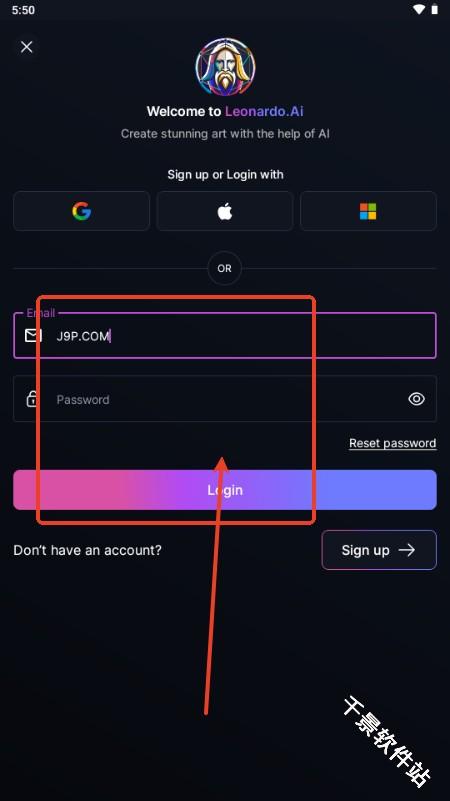Tap the battery icon in status bar
Image resolution: width=450 pixels, height=801 pixels.
click(435, 9)
